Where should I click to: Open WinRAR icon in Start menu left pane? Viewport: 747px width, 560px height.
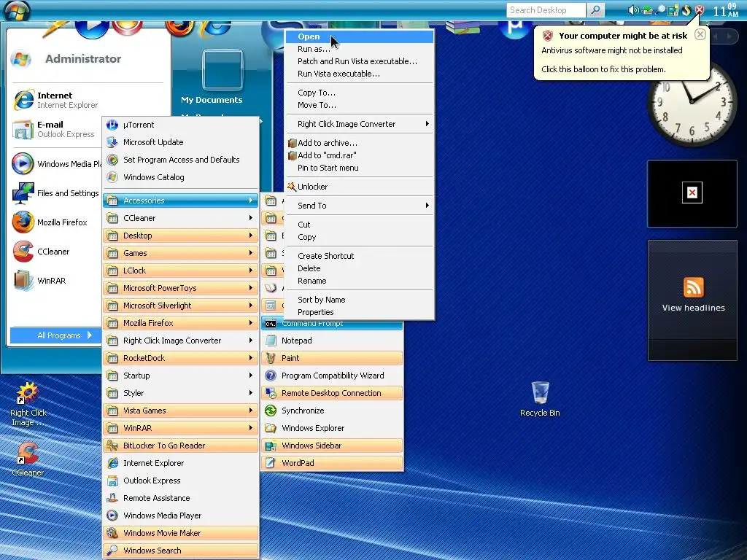(23, 281)
